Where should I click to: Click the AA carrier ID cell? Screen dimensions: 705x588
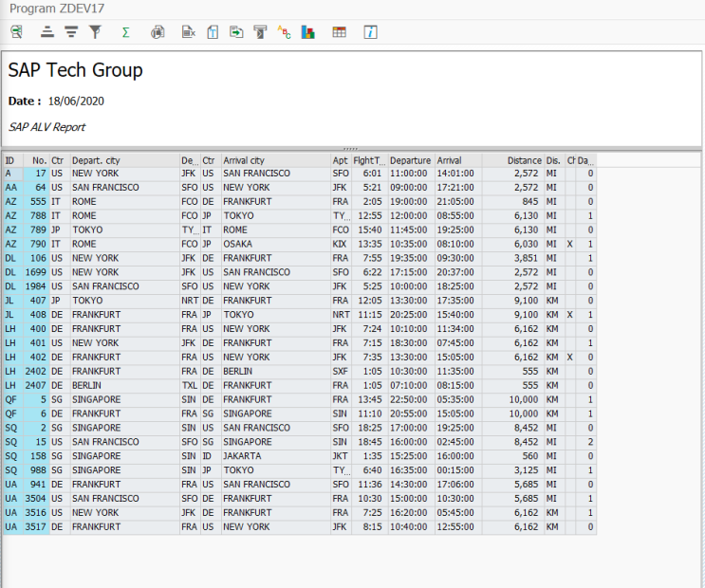point(13,188)
